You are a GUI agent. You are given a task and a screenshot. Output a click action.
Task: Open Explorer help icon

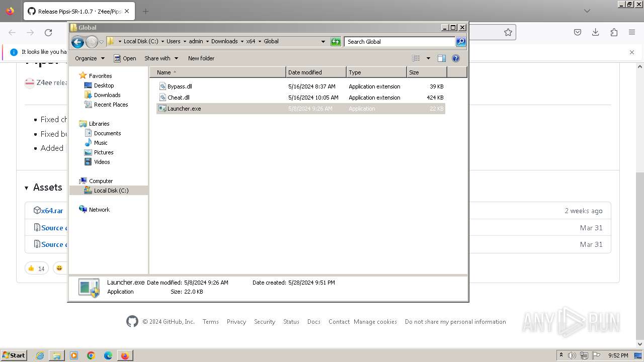(456, 58)
